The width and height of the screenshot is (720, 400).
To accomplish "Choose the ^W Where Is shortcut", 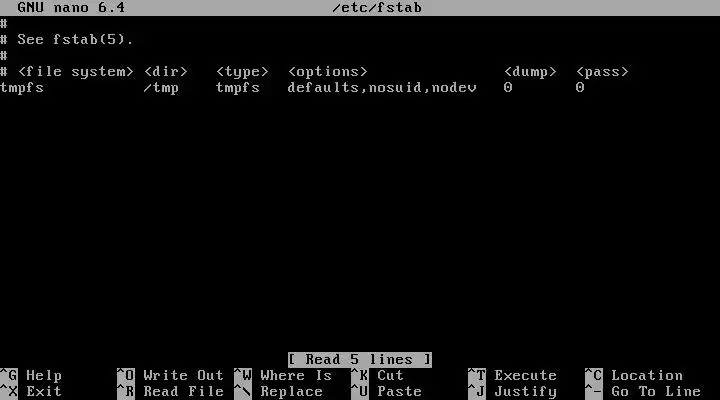I will (283, 376).
